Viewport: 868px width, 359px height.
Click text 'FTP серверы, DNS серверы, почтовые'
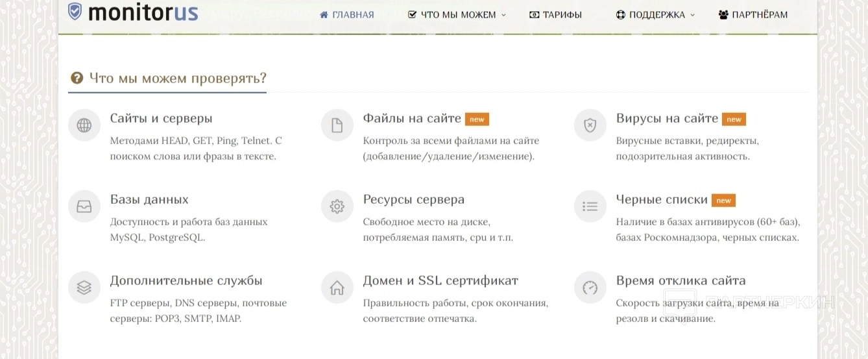tap(199, 303)
